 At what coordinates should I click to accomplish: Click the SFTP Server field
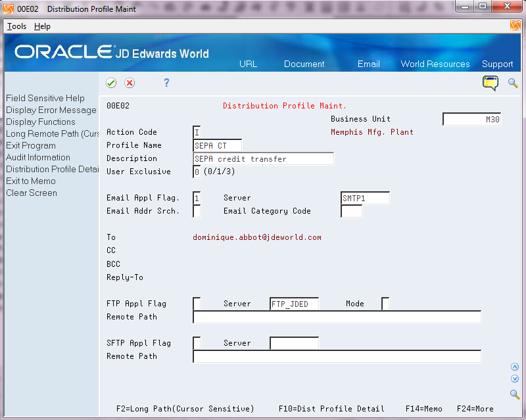pos(294,343)
